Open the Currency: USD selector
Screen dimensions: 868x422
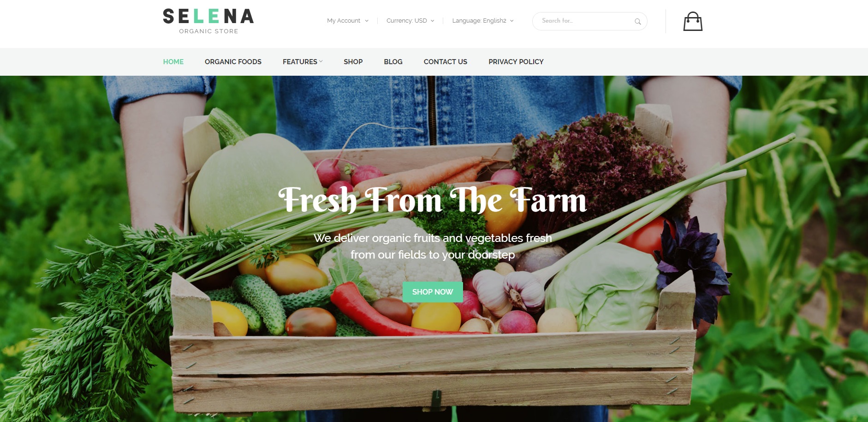pyautogui.click(x=410, y=21)
